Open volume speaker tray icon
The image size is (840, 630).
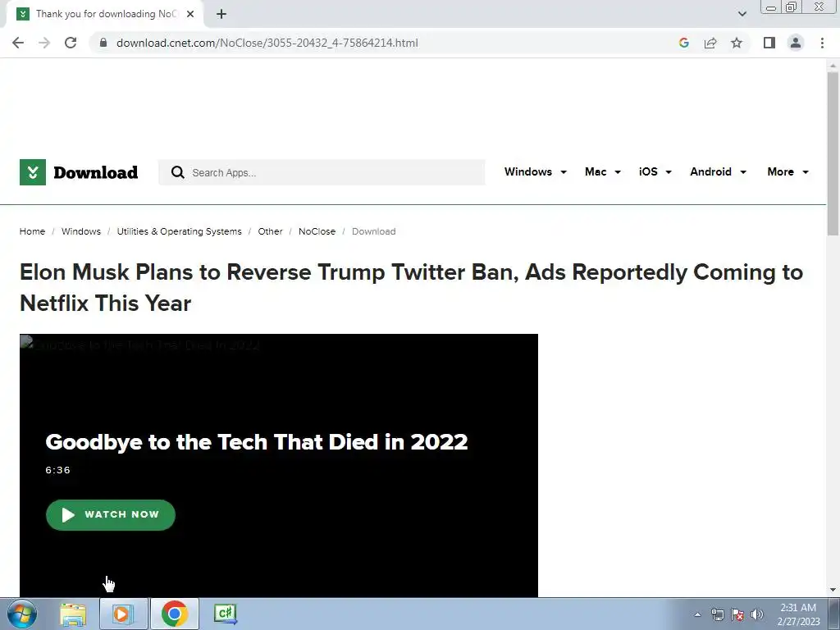pyautogui.click(x=757, y=614)
